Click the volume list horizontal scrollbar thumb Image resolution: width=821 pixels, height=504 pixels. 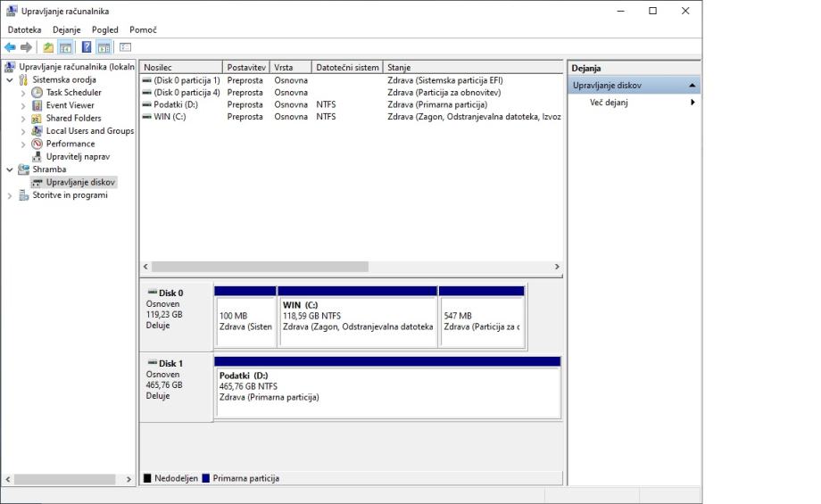260,267
